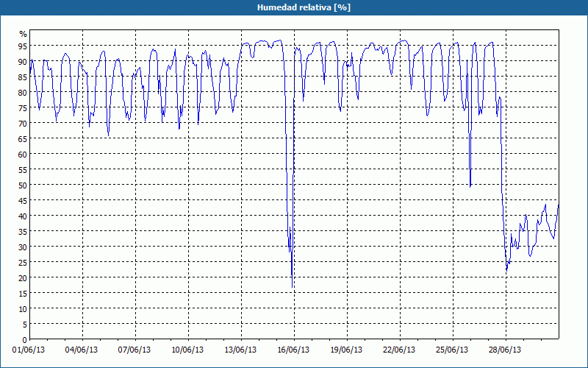This screenshot has width=588, height=368.
Task: Click the y-axis value 20
Action: (x=23, y=278)
